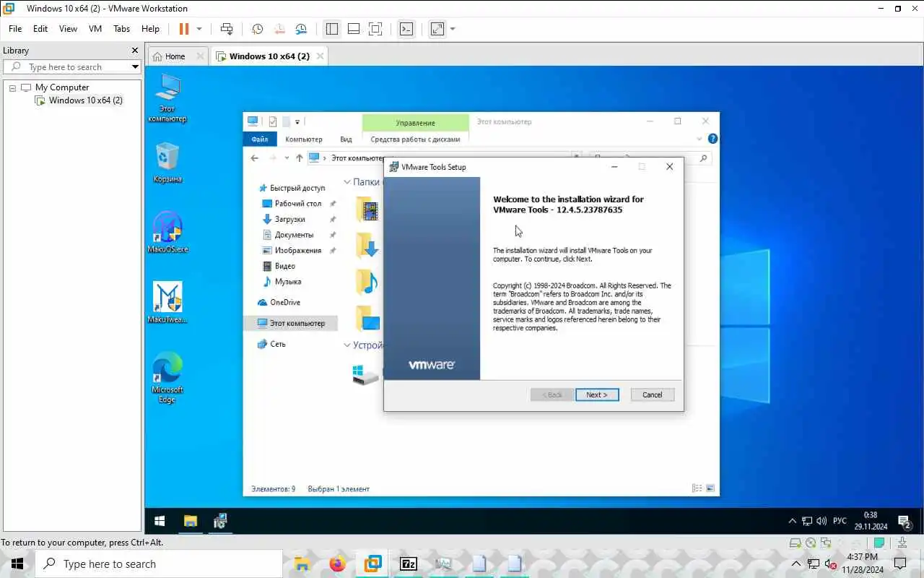Open the VMware Edit menu
This screenshot has width=924, height=578.
point(40,29)
